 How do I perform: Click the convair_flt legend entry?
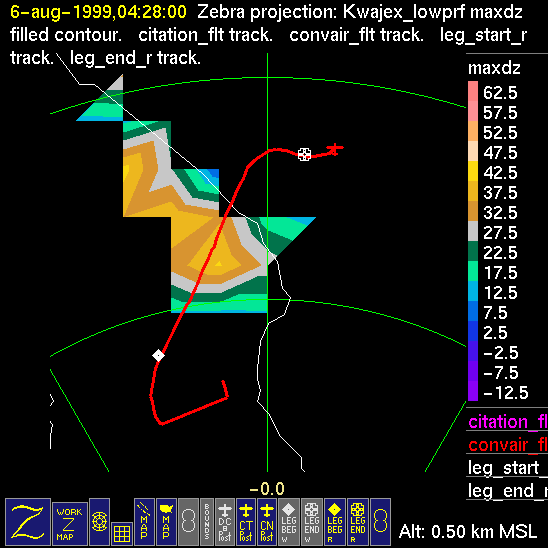pyautogui.click(x=507, y=445)
